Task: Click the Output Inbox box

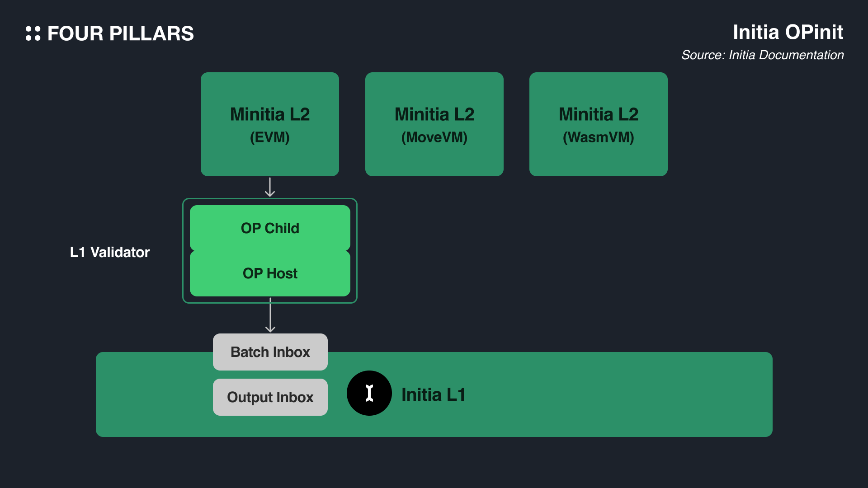Action: 270,397
